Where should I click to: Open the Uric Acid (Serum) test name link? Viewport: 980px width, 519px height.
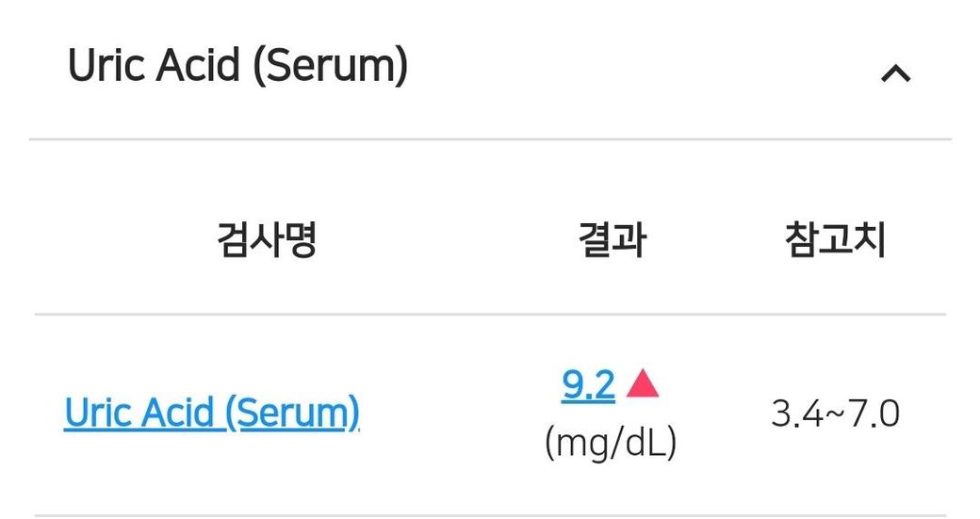click(x=212, y=413)
